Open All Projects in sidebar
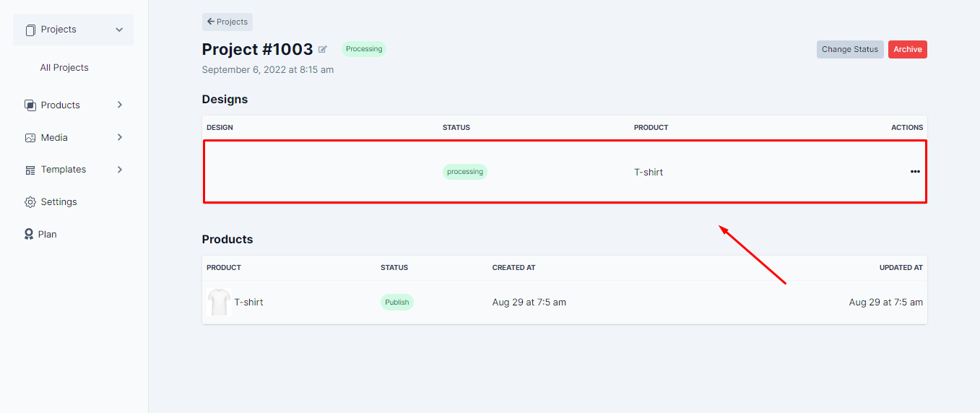 click(64, 67)
